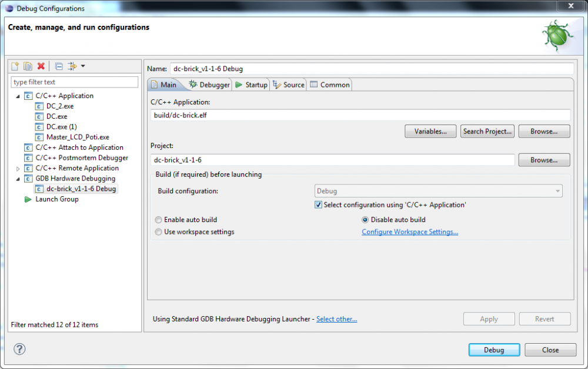The height and width of the screenshot is (369, 588).
Task: Select the Launch Group item
Action: point(56,199)
